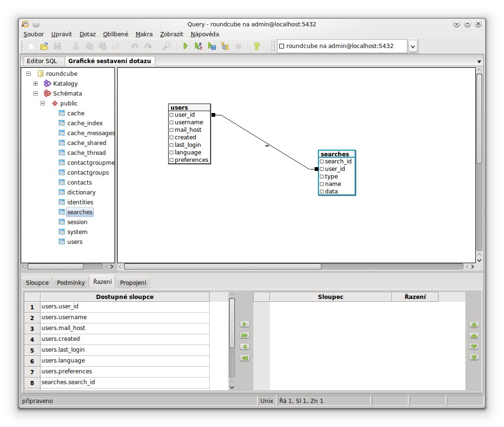Viewport: 504px width, 427px height.
Task: Click the Řazení column header
Action: coord(415,297)
